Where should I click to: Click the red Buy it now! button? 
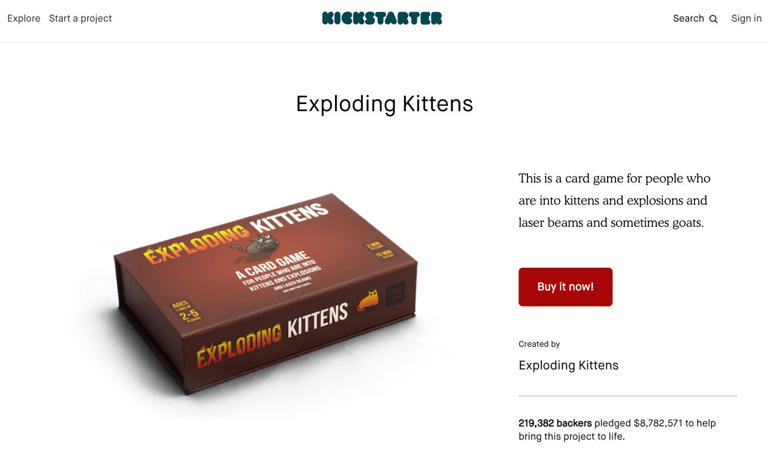click(x=565, y=287)
